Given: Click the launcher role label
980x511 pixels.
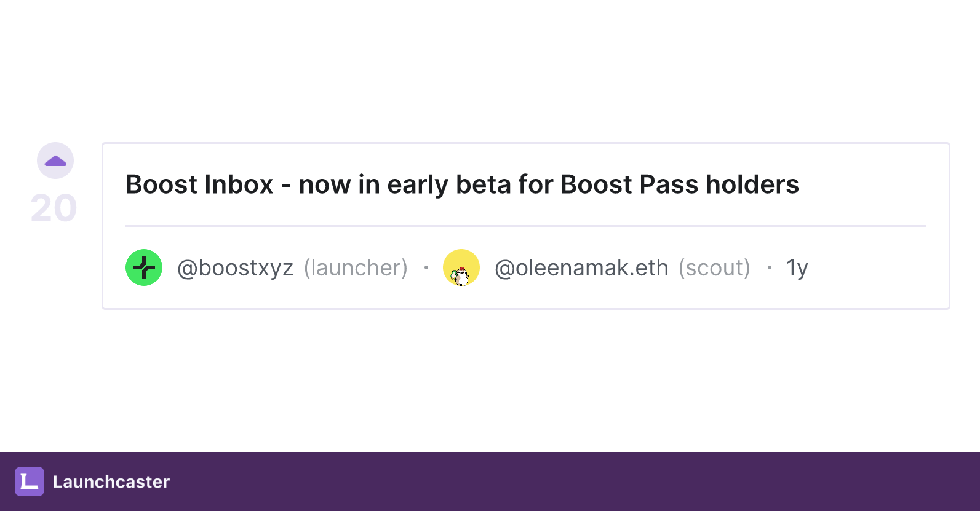Looking at the screenshot, I should [356, 267].
